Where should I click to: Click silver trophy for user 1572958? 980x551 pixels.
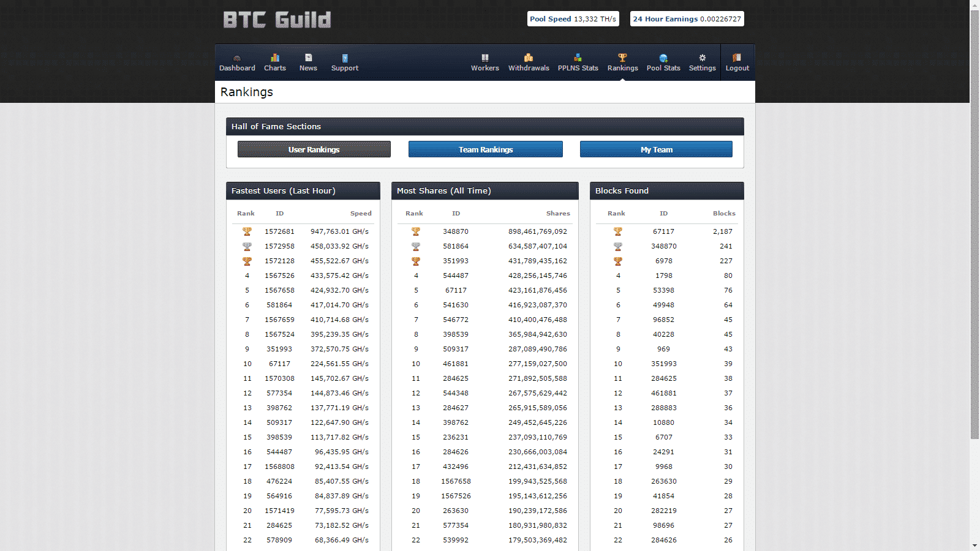pos(247,246)
